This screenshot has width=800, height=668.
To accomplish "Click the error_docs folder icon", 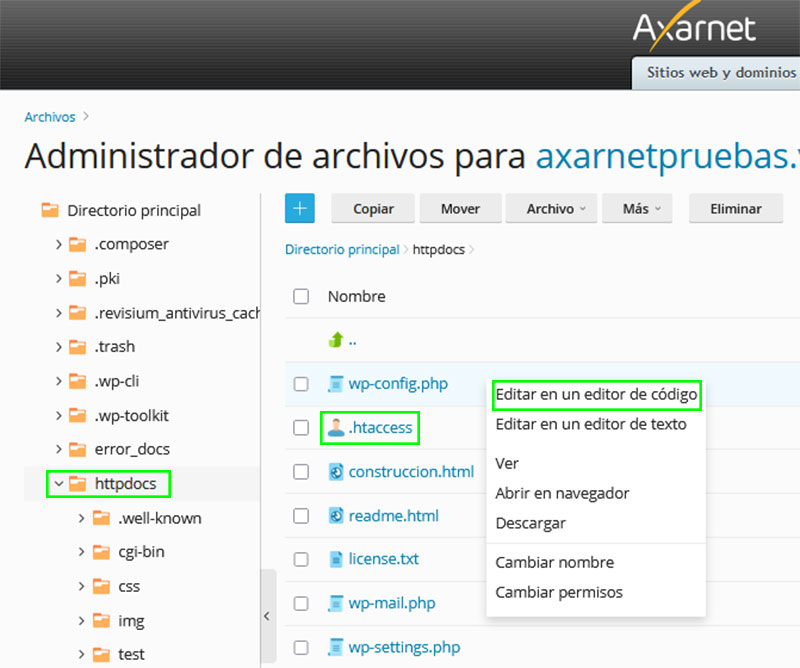I will click(x=78, y=449).
